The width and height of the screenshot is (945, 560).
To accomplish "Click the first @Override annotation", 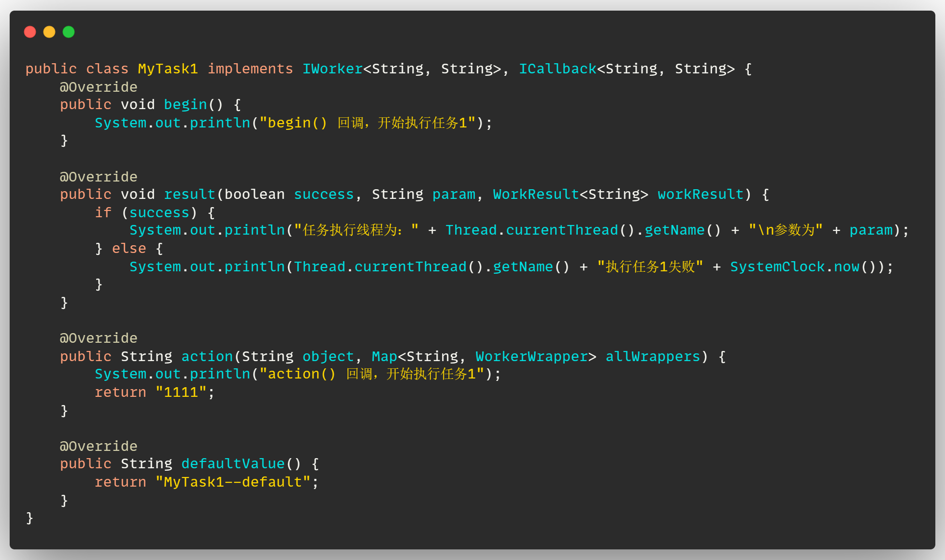I will (x=99, y=87).
